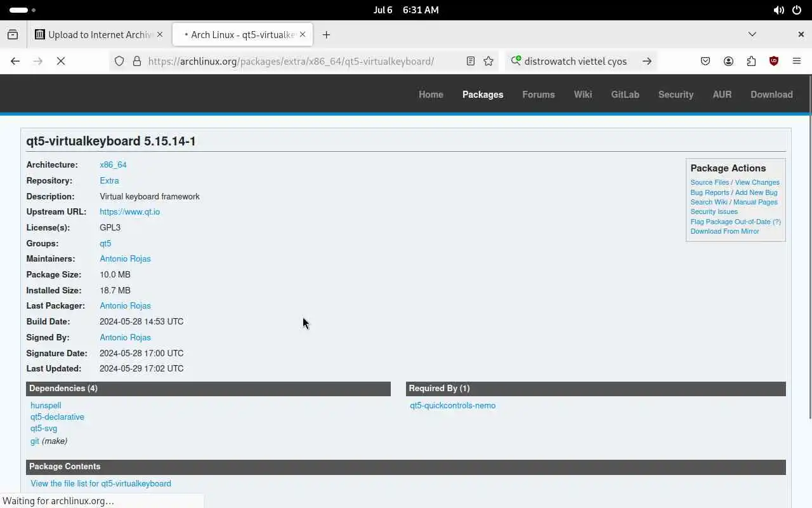Image resolution: width=812 pixels, height=508 pixels.
Task: Open the qt5-quickcontrols-nemo link
Action: [x=452, y=405]
